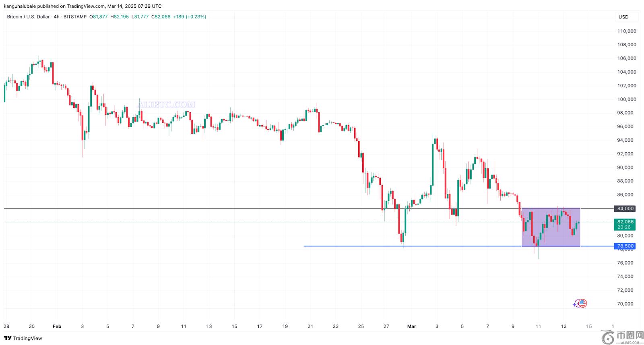Click the Bitcoin / U.S. Dollar symbol title
Screen dimensions: 644x345
[28, 17]
